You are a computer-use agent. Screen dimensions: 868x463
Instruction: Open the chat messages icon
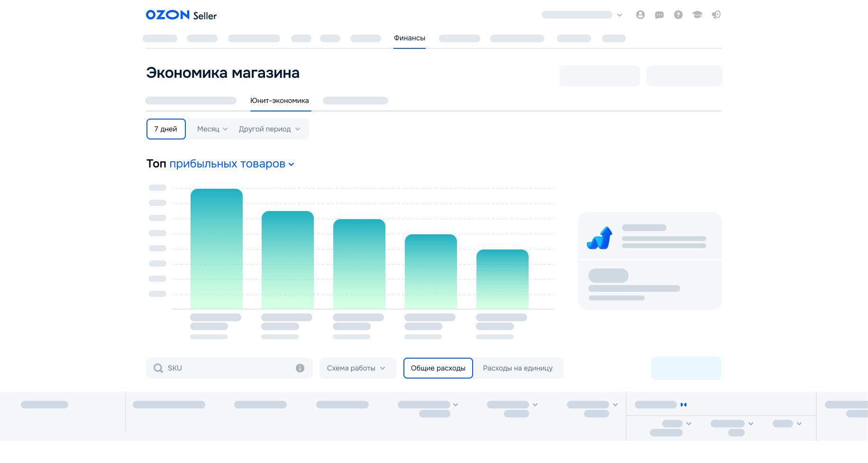coord(659,15)
